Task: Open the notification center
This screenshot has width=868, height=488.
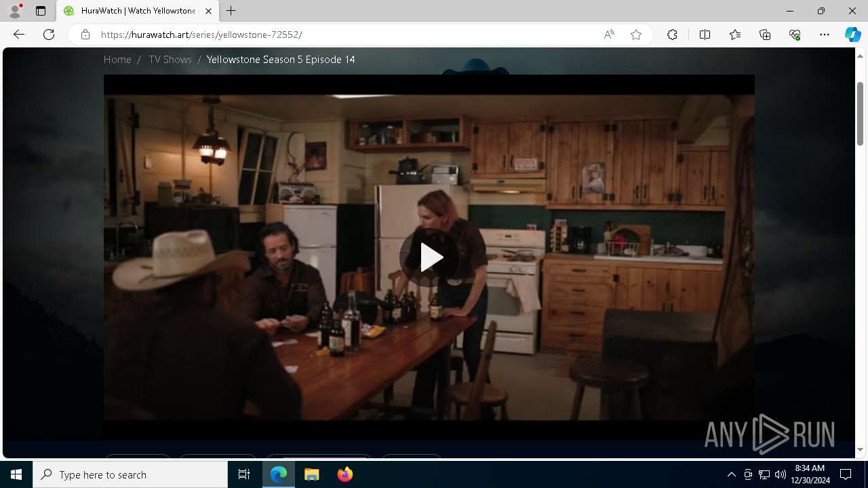Action: pyautogui.click(x=846, y=474)
